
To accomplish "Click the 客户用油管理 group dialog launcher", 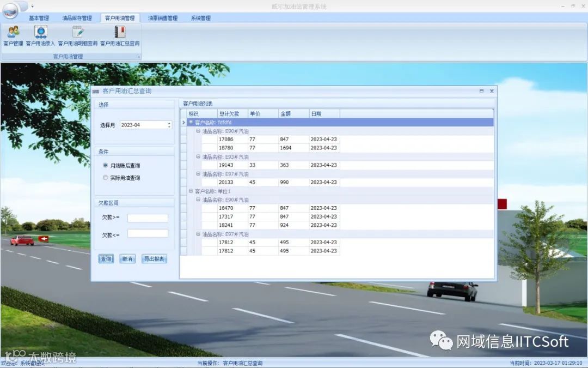I will click(138, 57).
